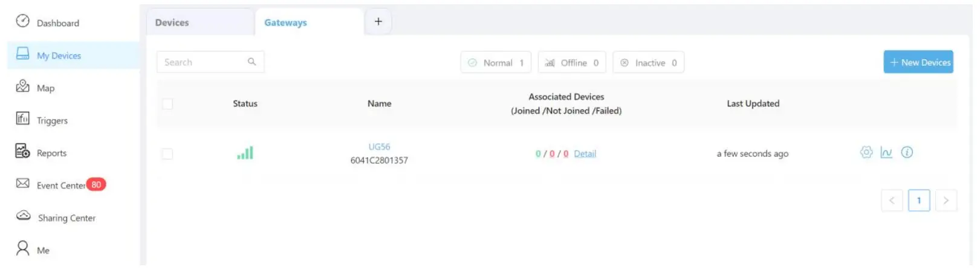Open Detail link for associated devices

point(585,154)
